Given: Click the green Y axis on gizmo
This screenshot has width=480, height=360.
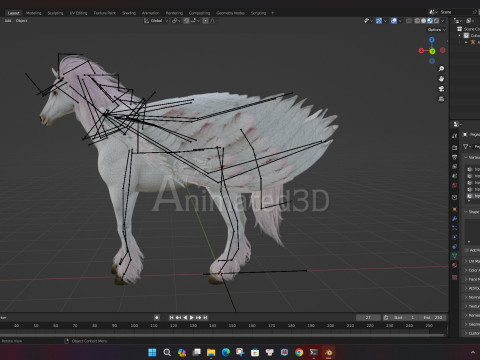Looking at the screenshot, I should pyautogui.click(x=432, y=51).
